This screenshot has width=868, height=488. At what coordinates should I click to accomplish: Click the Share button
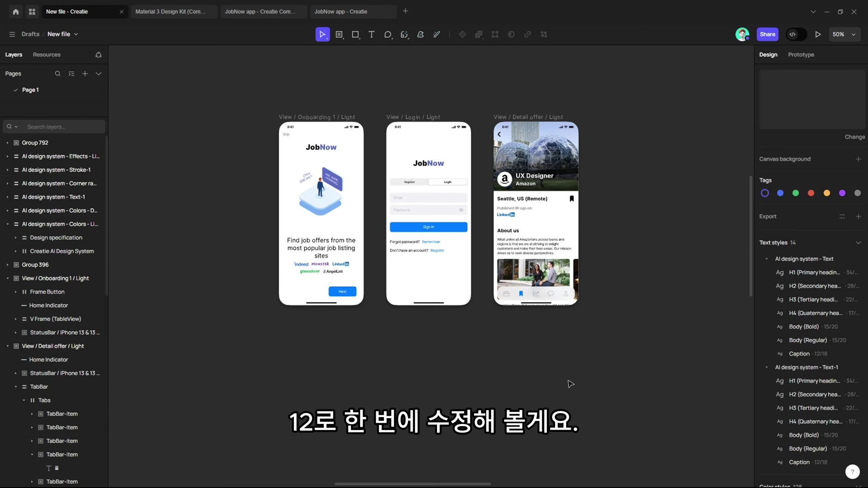tap(767, 34)
